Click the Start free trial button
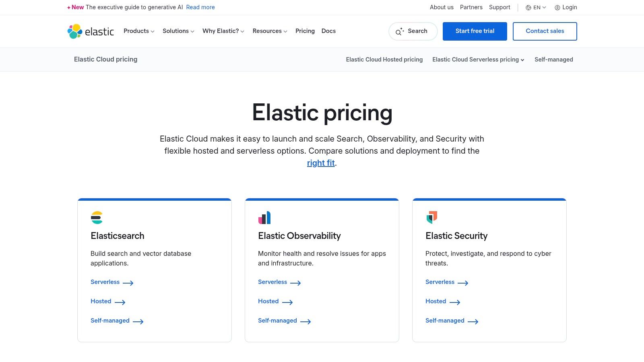The height and width of the screenshot is (362, 644). pos(475,31)
